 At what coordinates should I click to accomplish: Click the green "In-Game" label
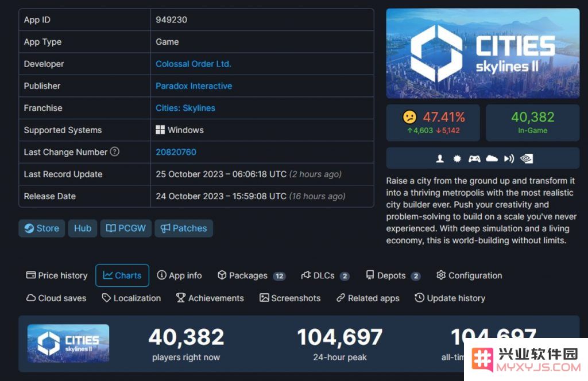(x=532, y=130)
